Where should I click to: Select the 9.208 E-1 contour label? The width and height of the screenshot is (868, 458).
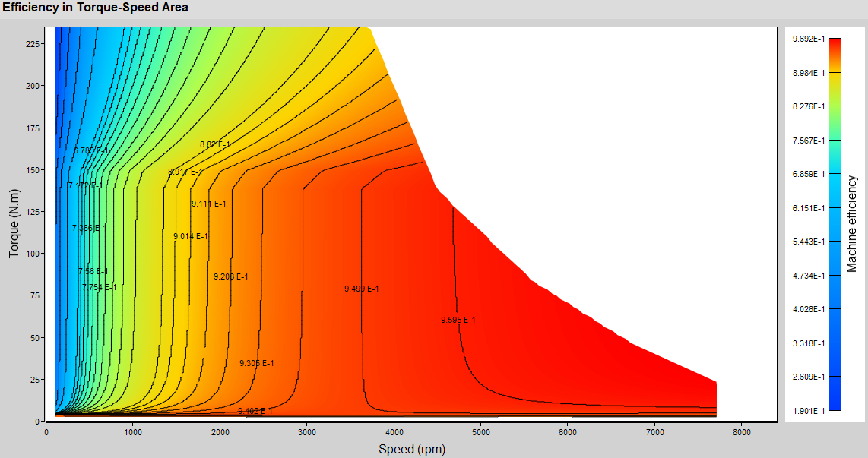[x=231, y=277]
